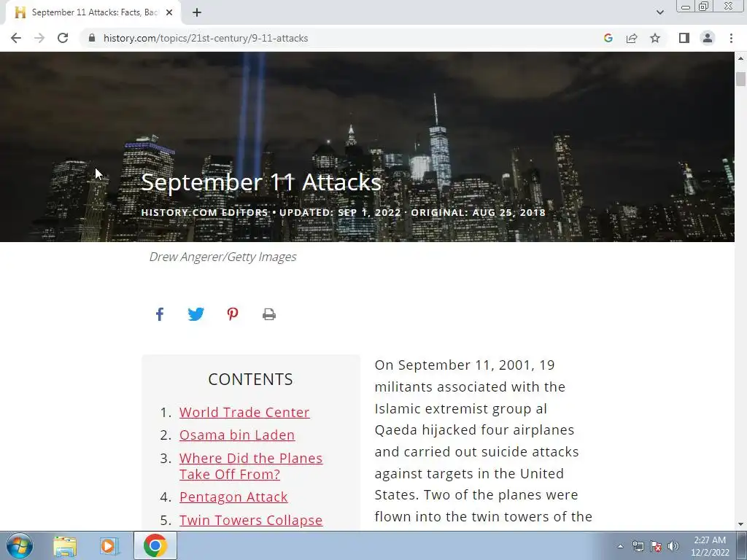Click the History.com Editors byline
Image resolution: width=747 pixels, height=560 pixels.
pos(205,212)
